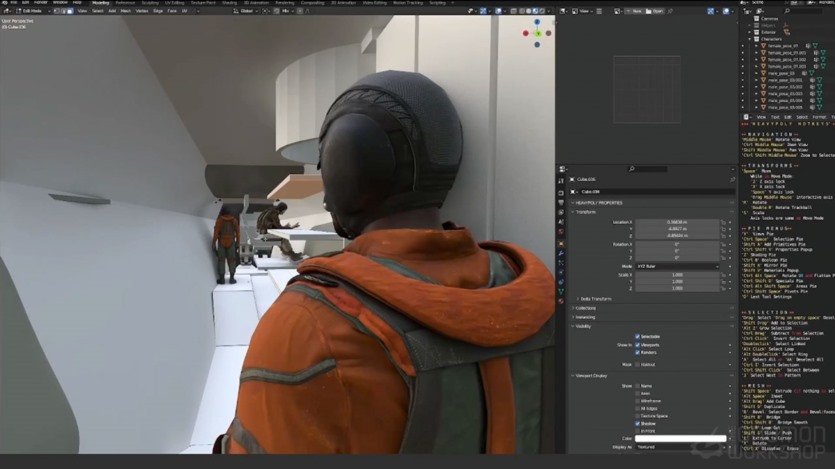Expand the Exterior collection
835x469 pixels.
pos(750,32)
